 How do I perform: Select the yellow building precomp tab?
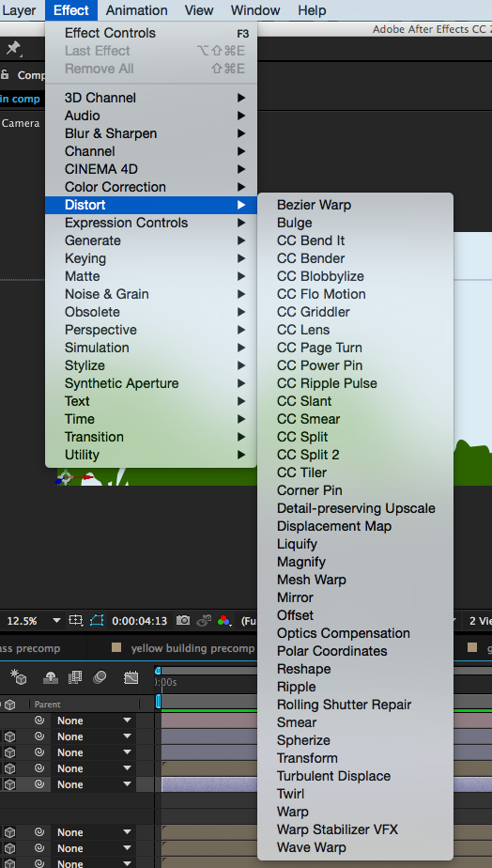coord(192,648)
